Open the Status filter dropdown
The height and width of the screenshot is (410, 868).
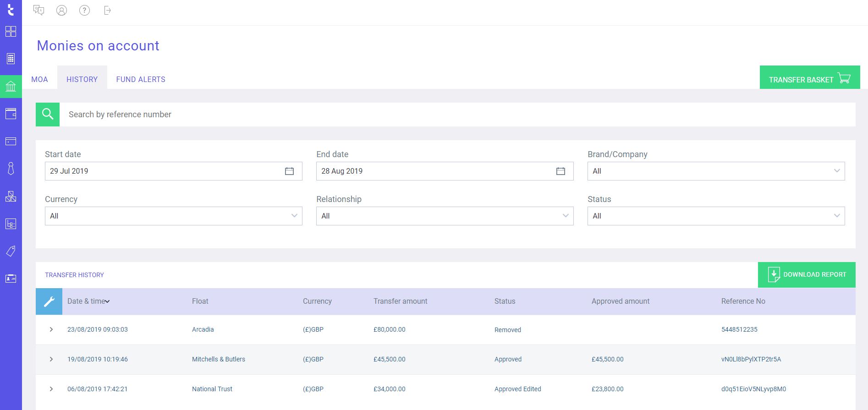point(716,216)
